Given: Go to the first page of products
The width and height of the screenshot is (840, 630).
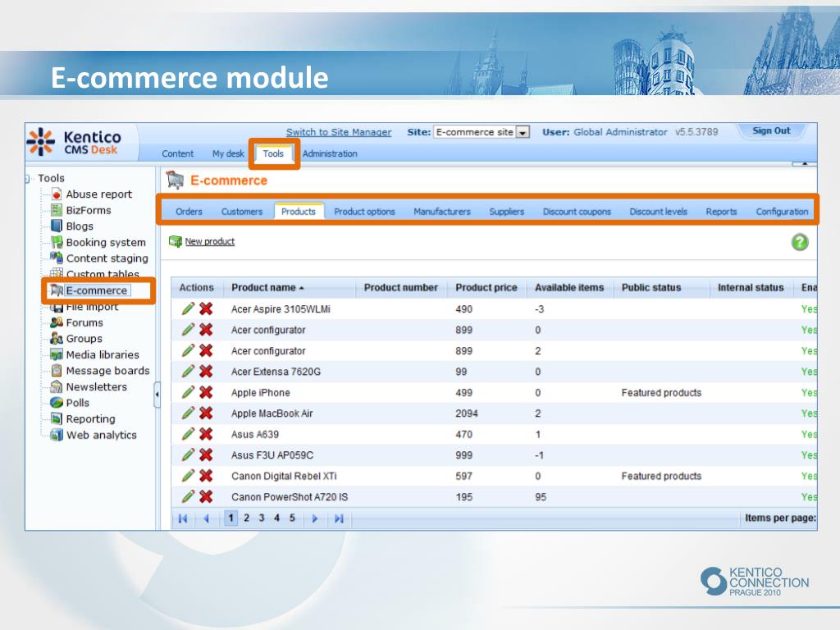Looking at the screenshot, I should [183, 518].
